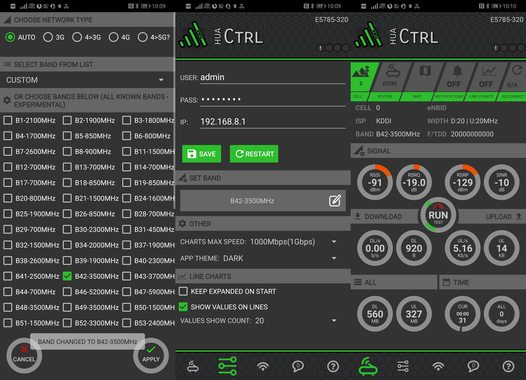Image resolution: width=526 pixels, height=380 pixels.
Task: Open question mark help in dashboard bottom bar
Action: click(x=508, y=366)
